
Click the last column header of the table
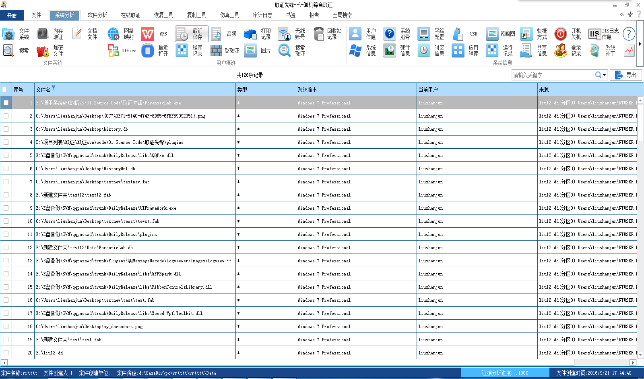point(590,89)
